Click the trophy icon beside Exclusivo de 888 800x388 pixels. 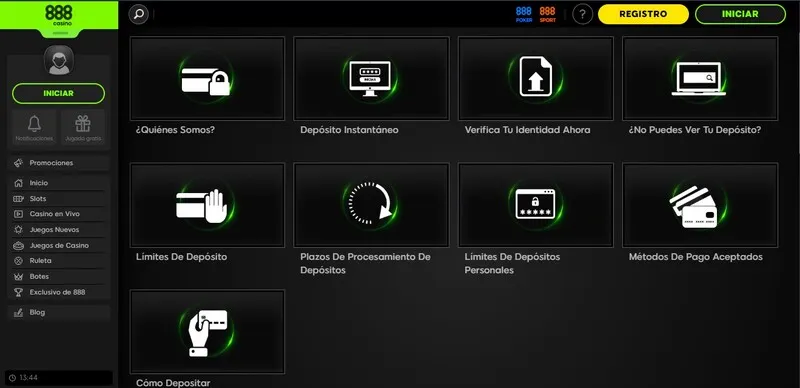pyautogui.click(x=18, y=293)
